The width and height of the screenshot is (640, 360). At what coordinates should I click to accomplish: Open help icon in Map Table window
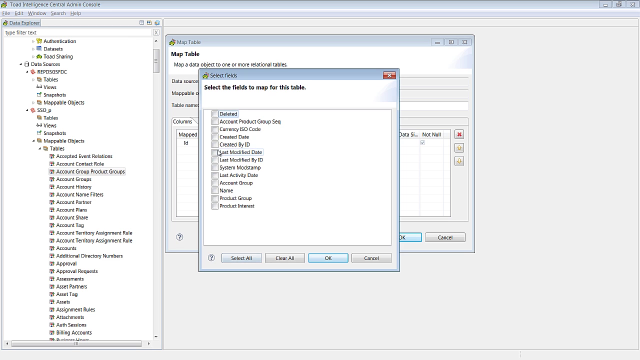(180, 237)
